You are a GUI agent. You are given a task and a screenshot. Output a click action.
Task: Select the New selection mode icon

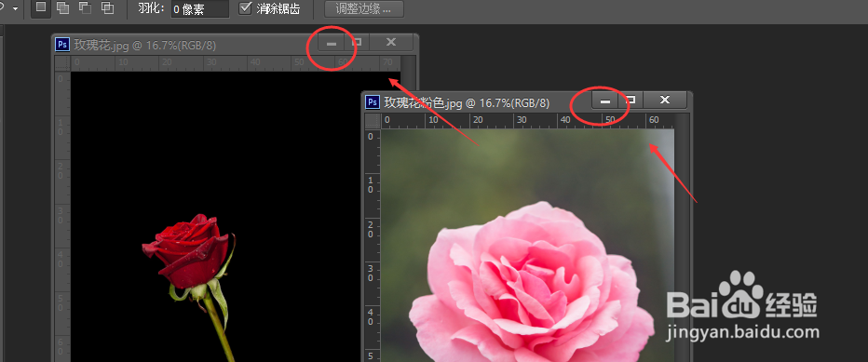coord(40,7)
